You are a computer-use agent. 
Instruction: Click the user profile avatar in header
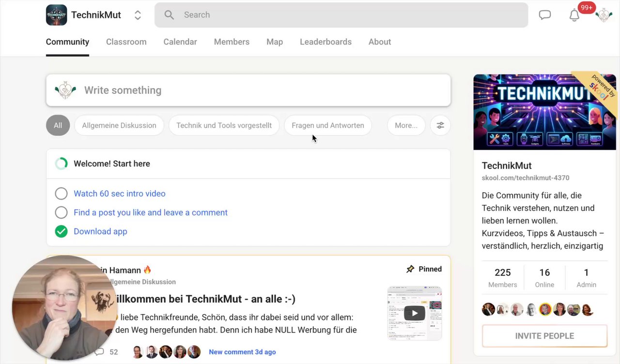pyautogui.click(x=604, y=15)
